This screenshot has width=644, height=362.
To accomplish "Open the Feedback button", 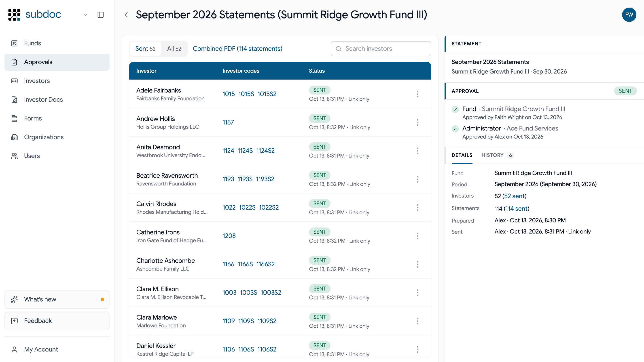I will point(57,320).
